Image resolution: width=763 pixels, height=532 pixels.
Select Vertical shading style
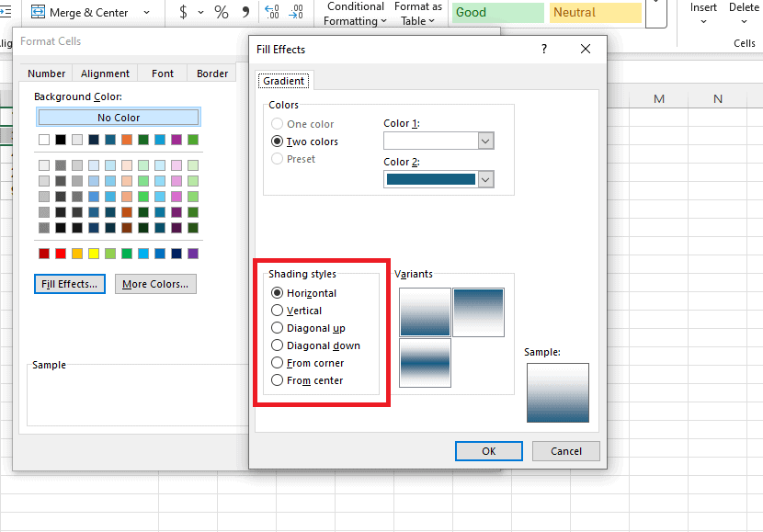click(x=277, y=311)
